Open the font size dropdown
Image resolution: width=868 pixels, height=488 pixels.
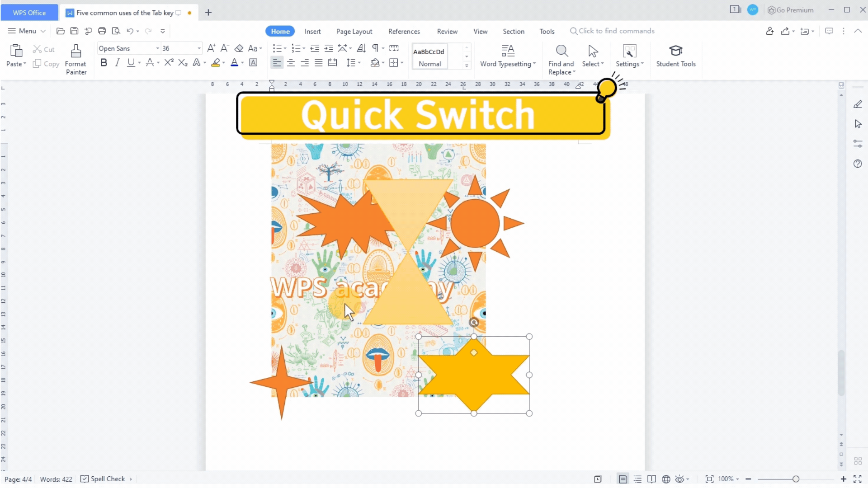pyautogui.click(x=199, y=48)
